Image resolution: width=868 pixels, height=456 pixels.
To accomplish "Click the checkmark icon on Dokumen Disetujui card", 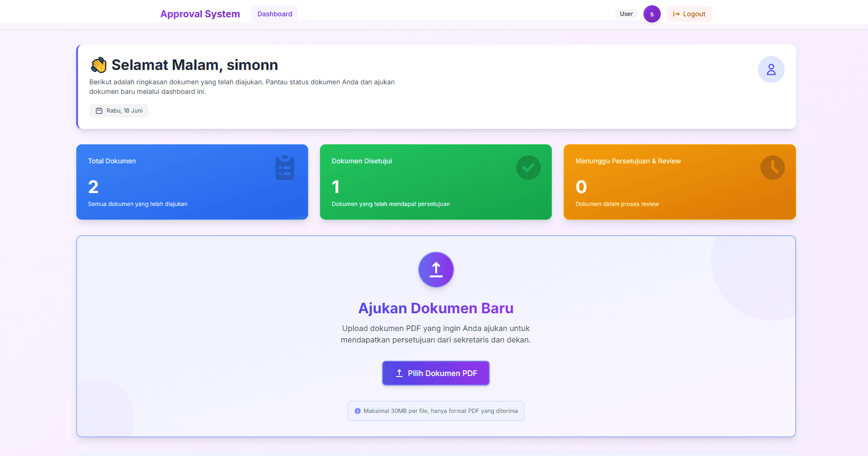I will pos(528,168).
